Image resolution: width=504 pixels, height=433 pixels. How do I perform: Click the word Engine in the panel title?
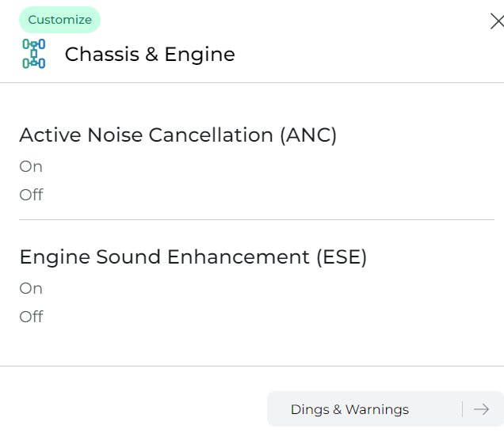(x=200, y=55)
